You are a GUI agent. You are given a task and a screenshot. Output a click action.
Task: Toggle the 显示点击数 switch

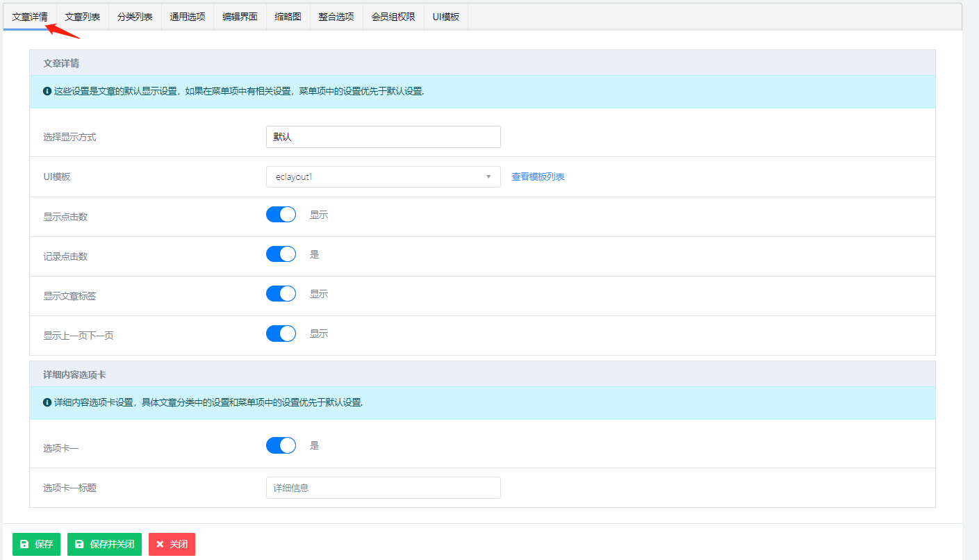pyautogui.click(x=281, y=215)
